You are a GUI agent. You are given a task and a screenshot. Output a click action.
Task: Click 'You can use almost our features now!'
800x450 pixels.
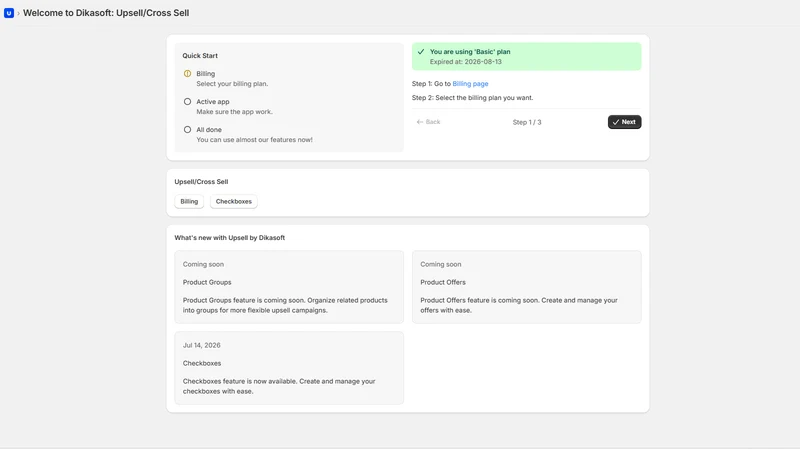click(255, 140)
